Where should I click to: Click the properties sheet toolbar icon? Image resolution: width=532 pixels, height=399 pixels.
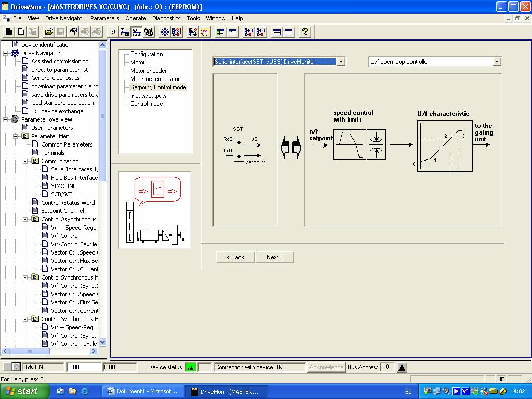73,32
